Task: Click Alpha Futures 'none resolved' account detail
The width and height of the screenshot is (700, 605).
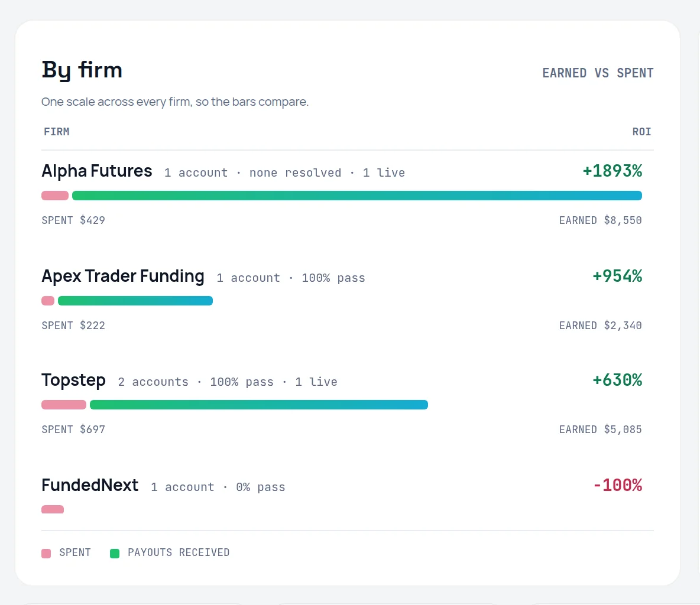Action: coord(295,173)
